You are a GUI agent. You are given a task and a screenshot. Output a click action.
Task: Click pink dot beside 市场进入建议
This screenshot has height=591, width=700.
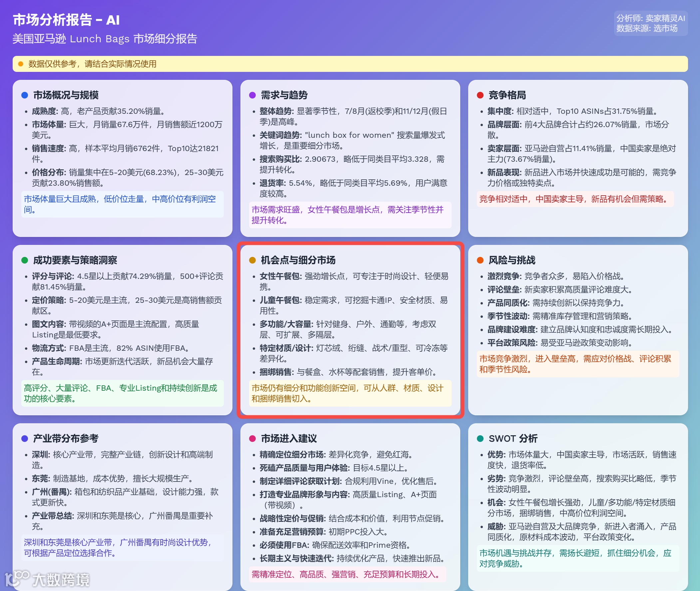point(252,439)
